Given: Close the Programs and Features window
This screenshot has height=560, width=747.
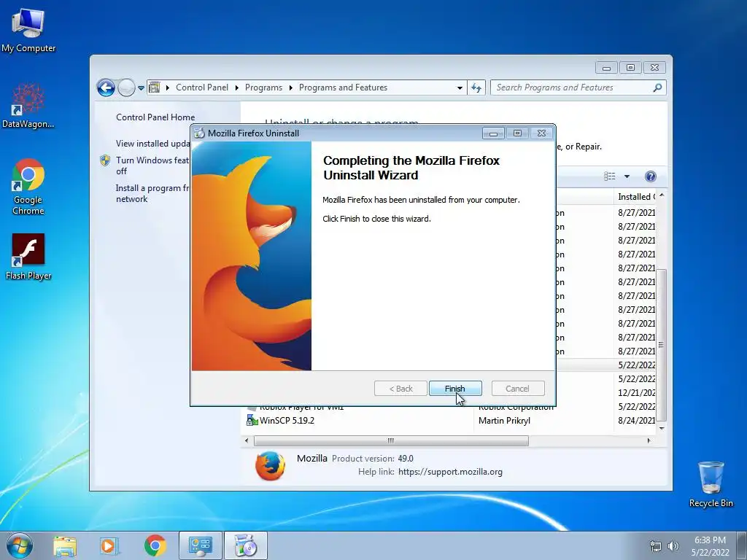Looking at the screenshot, I should click(x=654, y=68).
